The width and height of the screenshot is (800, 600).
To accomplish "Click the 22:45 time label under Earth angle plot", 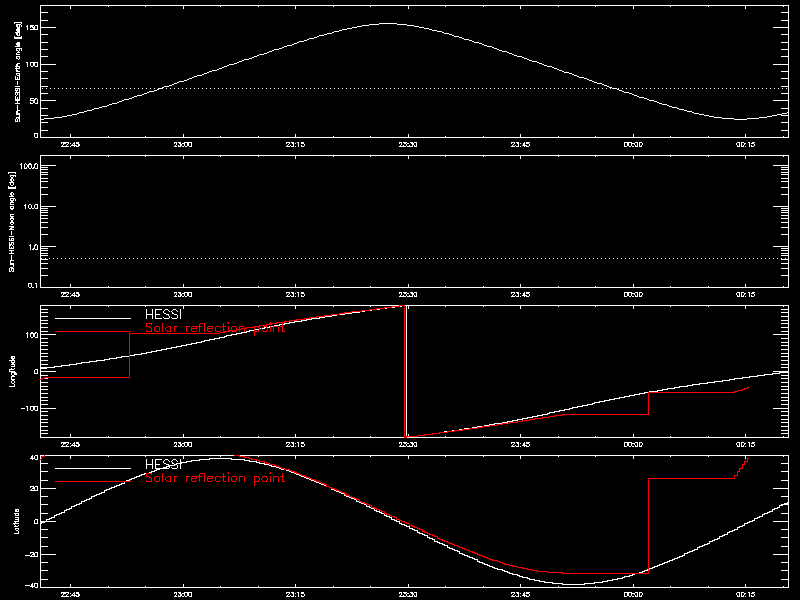I will (70, 144).
